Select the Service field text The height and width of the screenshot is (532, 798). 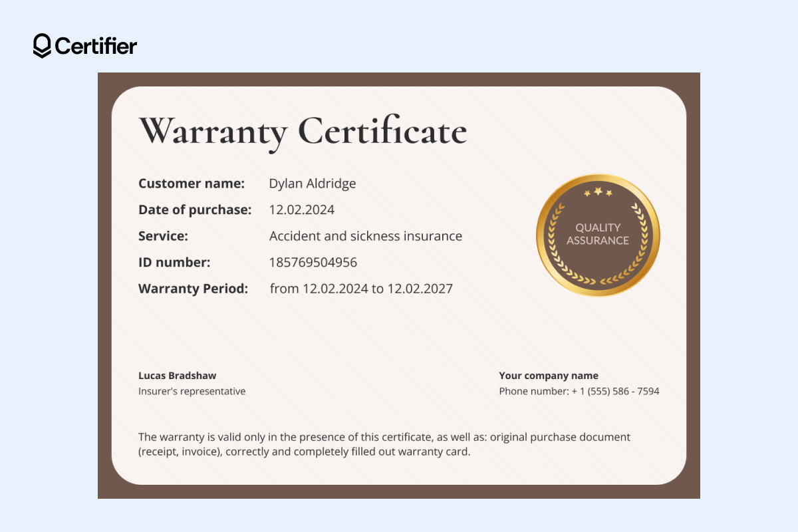point(365,236)
